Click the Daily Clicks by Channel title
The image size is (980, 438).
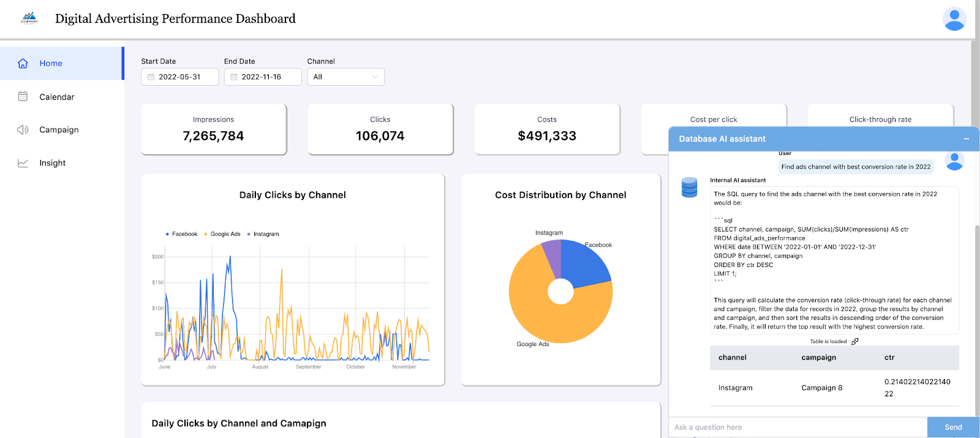(x=293, y=195)
